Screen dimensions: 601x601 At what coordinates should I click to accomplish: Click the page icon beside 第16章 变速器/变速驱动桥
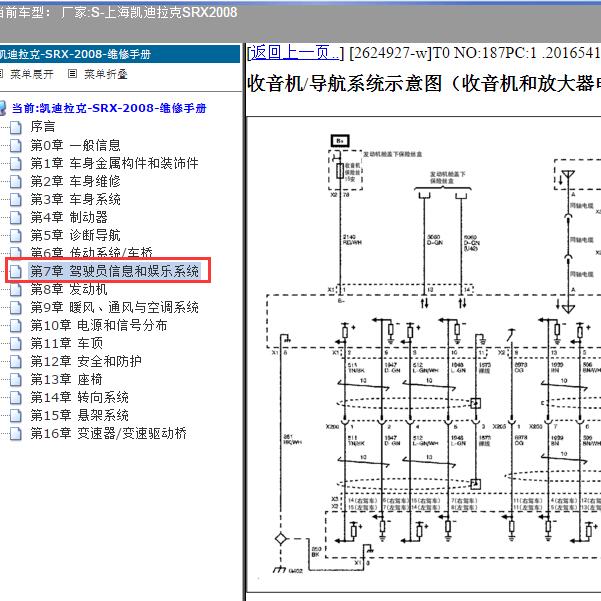pos(16,434)
